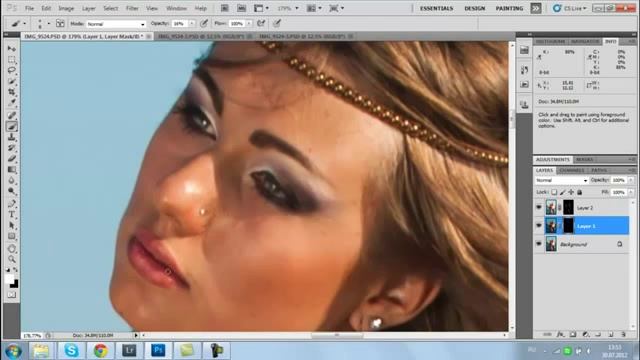Switch to the Masks tab
Viewport: 640px width, 360px height.
tap(584, 160)
